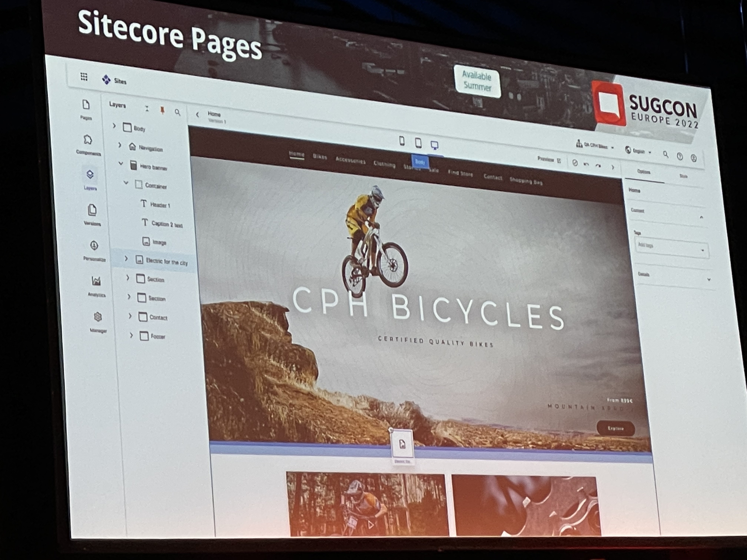Screen dimensions: 747x560
Task: Open the QA CPH Bikes site dropdown
Action: [x=595, y=146]
